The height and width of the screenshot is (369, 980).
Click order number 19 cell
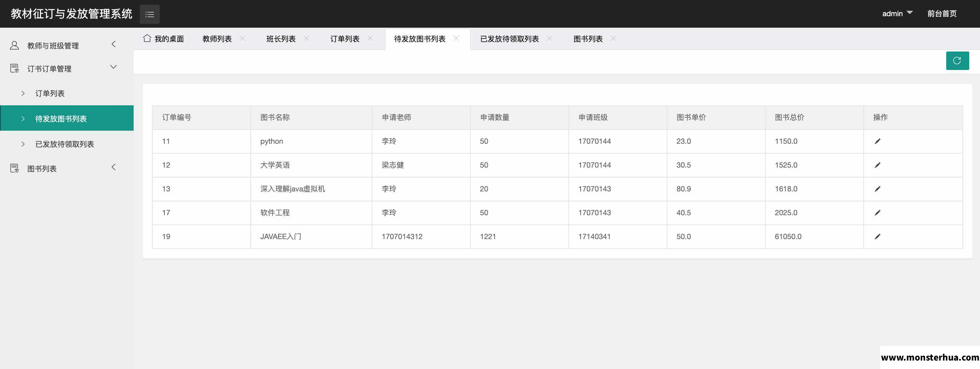202,237
